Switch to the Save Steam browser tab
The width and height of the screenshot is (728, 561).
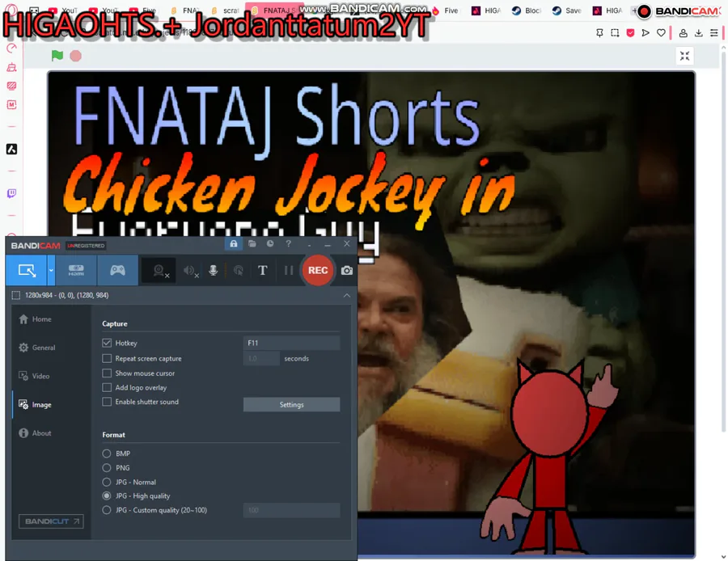(567, 11)
